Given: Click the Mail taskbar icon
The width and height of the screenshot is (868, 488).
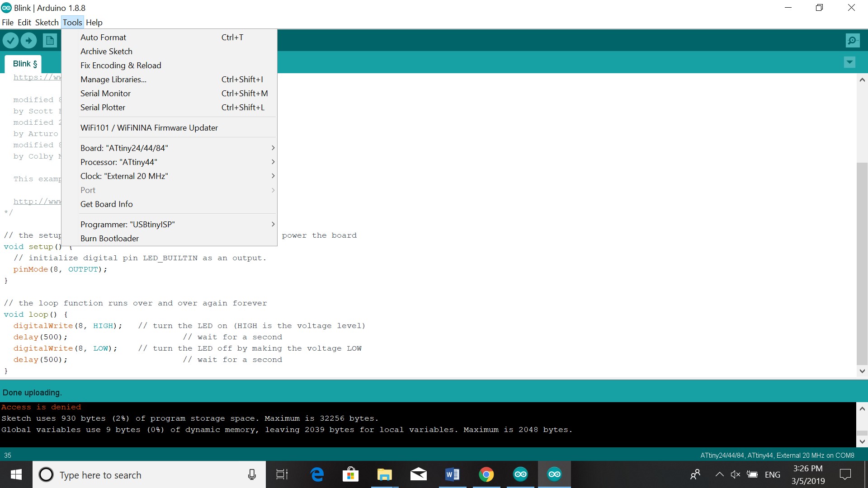Looking at the screenshot, I should click(418, 474).
